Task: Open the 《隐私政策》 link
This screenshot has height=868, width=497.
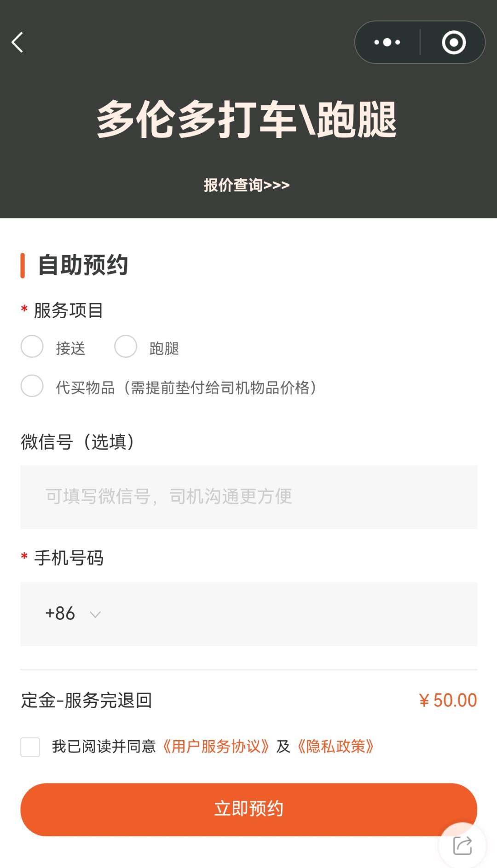Action: pyautogui.click(x=335, y=747)
